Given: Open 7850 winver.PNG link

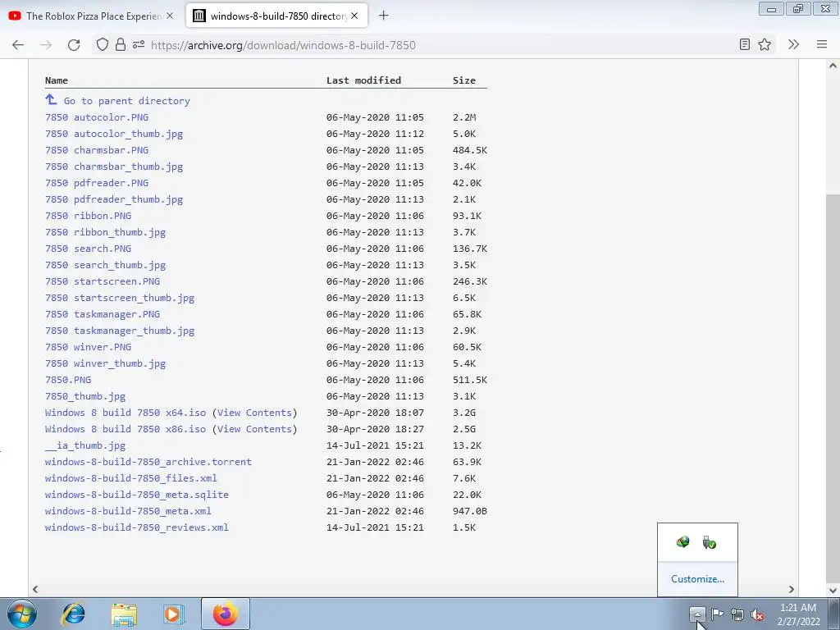Looking at the screenshot, I should 88,347.
